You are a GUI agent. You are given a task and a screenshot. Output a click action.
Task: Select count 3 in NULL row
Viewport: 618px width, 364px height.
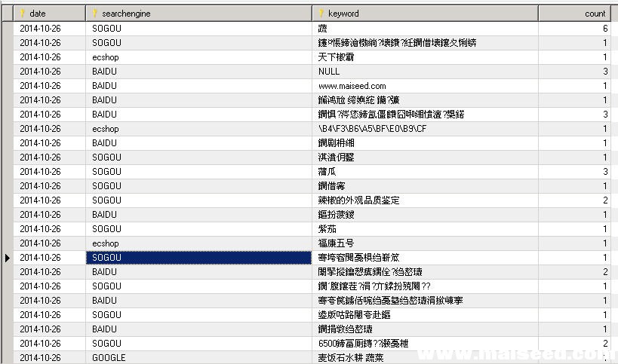575,72
